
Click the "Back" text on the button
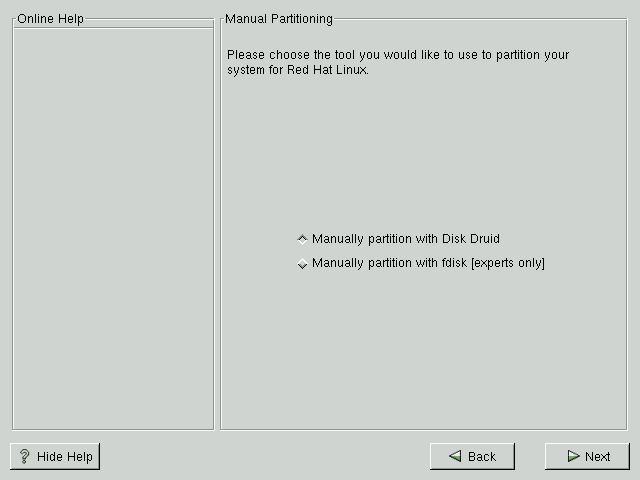pyautogui.click(x=482, y=457)
